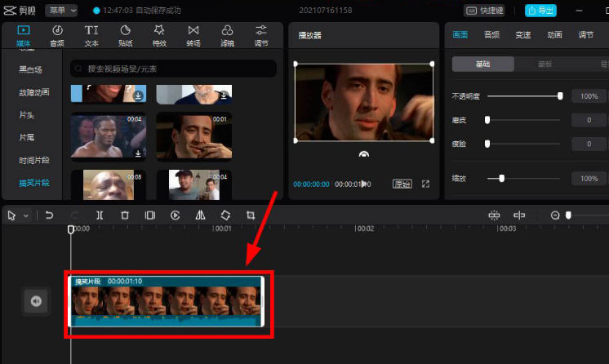Open the 贴纸 stickers panel

pyautogui.click(x=125, y=35)
